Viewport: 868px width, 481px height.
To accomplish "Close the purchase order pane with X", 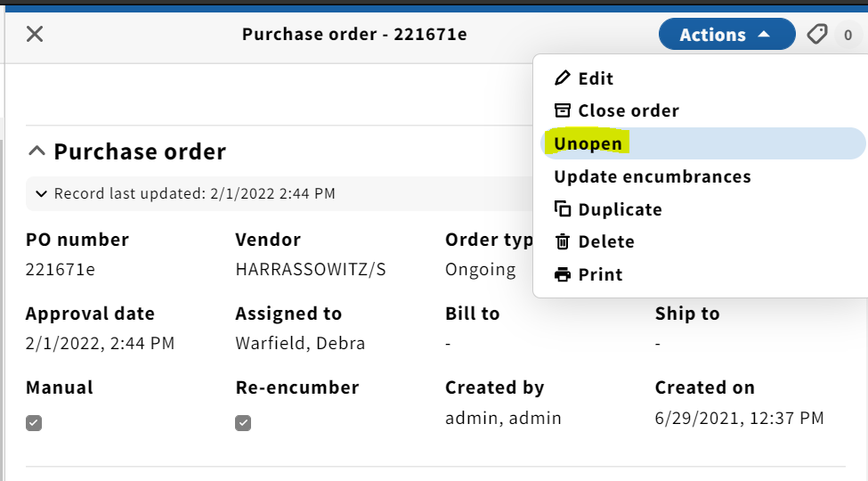I will click(35, 34).
